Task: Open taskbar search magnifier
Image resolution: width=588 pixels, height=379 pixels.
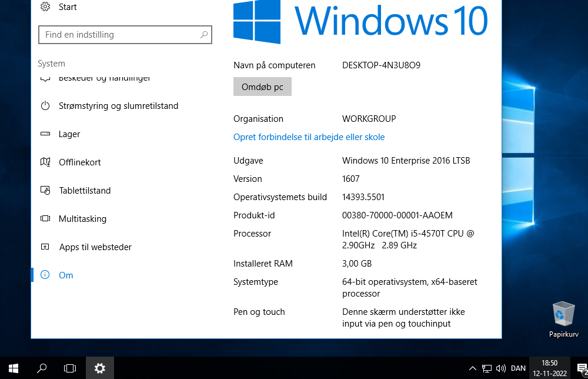Action: coord(42,368)
